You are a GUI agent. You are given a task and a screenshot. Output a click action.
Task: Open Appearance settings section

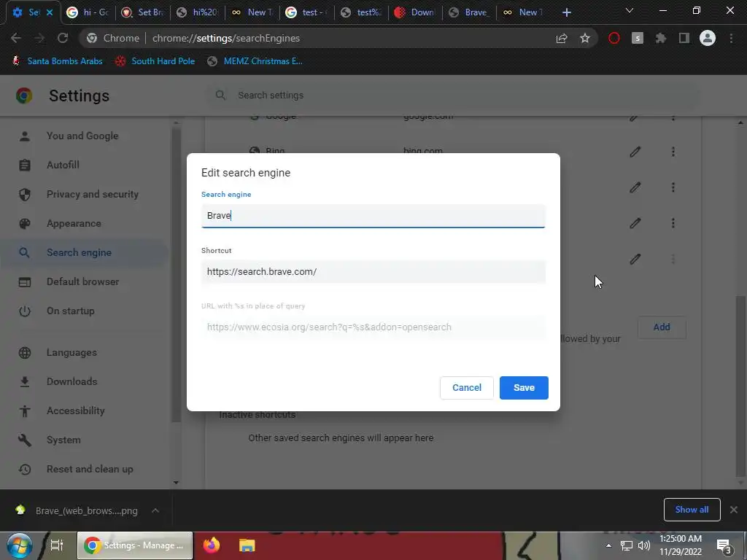coord(74,223)
